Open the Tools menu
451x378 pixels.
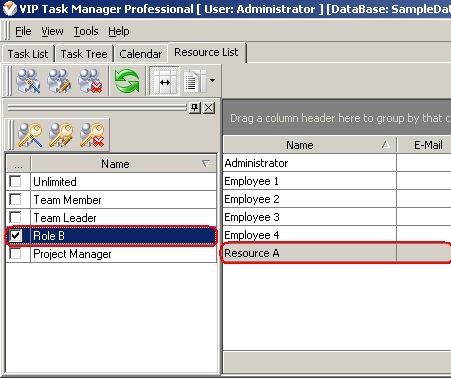[86, 31]
